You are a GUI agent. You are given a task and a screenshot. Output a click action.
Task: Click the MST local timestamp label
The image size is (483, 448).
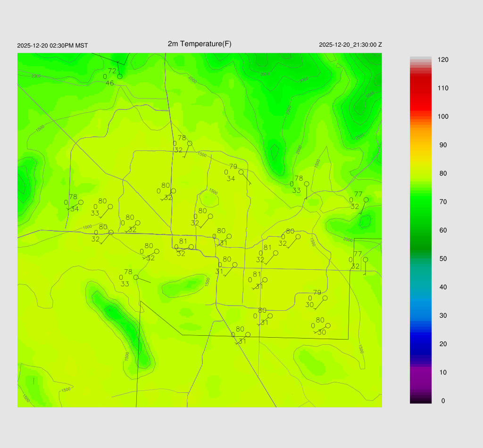click(52, 46)
